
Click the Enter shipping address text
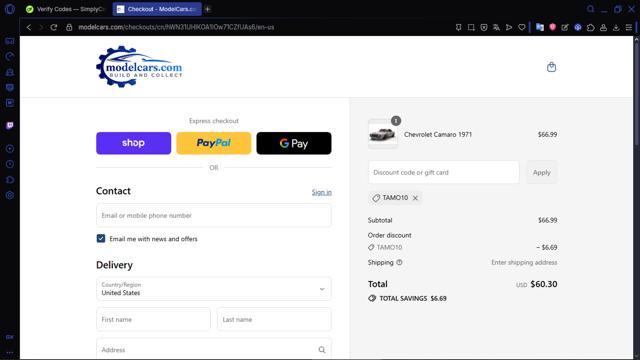click(x=524, y=262)
